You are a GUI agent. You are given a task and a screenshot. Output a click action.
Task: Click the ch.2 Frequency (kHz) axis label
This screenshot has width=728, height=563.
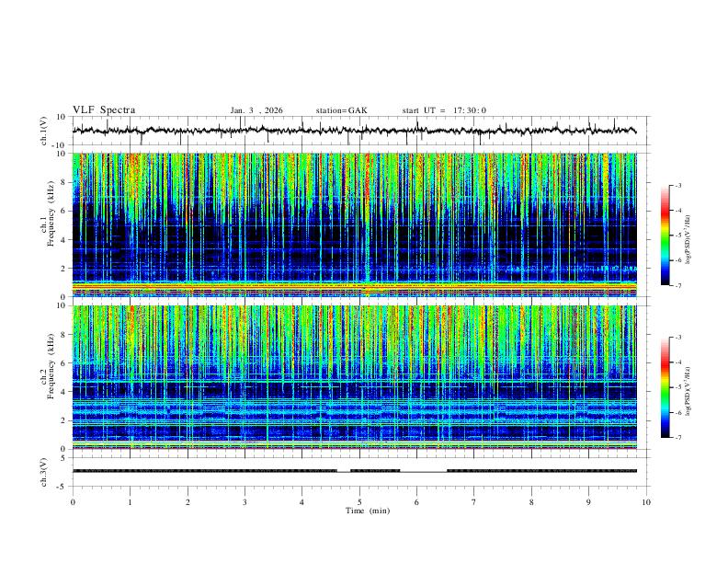48,365
